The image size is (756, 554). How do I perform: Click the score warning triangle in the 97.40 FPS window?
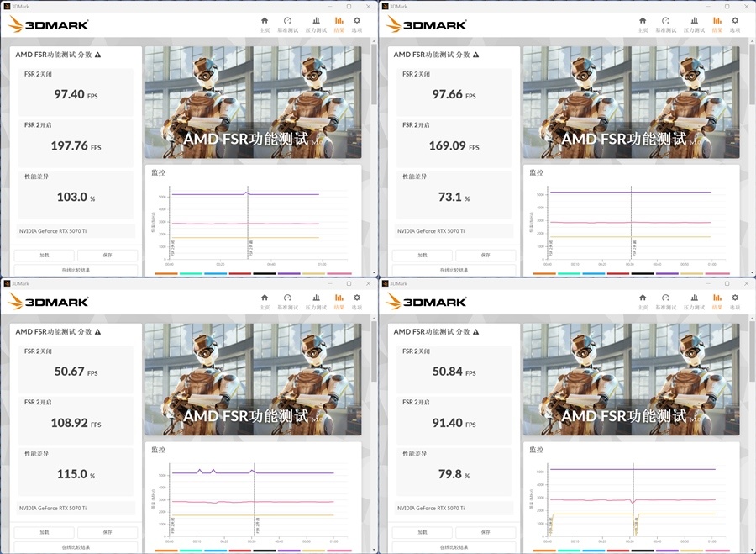tap(98, 55)
